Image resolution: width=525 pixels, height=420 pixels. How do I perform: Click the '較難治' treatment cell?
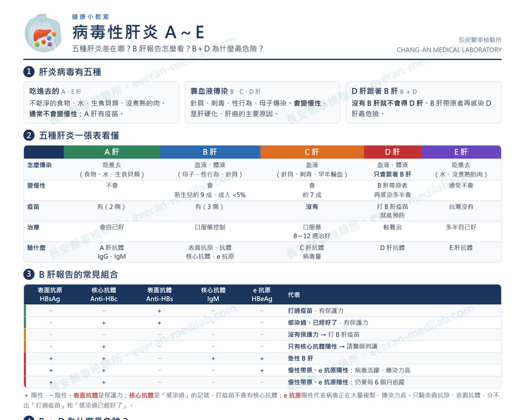[x=392, y=227]
